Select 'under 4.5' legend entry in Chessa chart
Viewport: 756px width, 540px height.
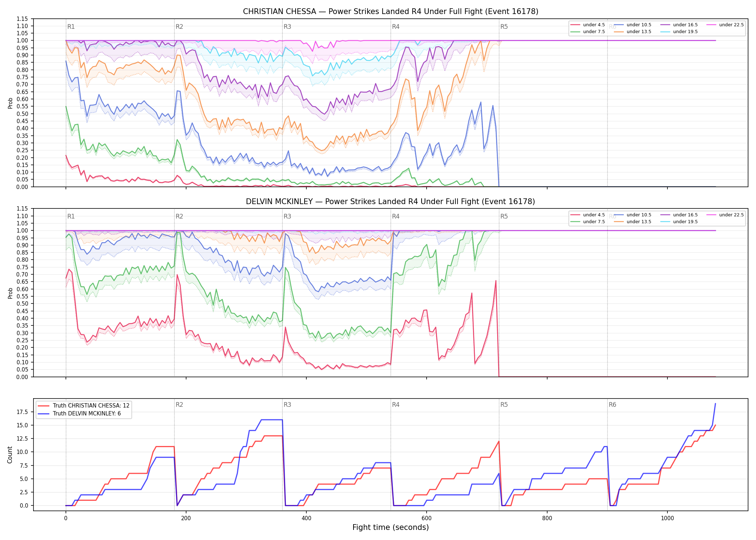pos(588,25)
